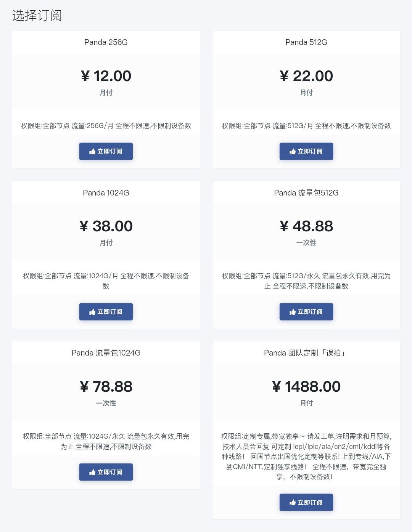This screenshot has height=532, width=412.
Task: Select the Panda 512G plan title
Action: tap(306, 42)
